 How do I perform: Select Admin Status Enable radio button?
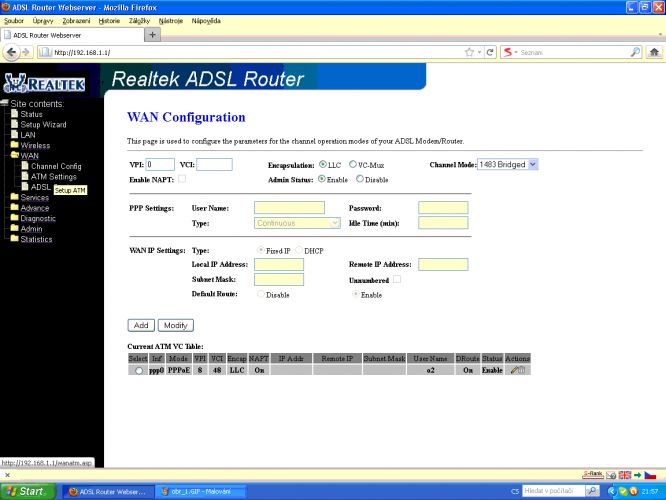[322, 179]
